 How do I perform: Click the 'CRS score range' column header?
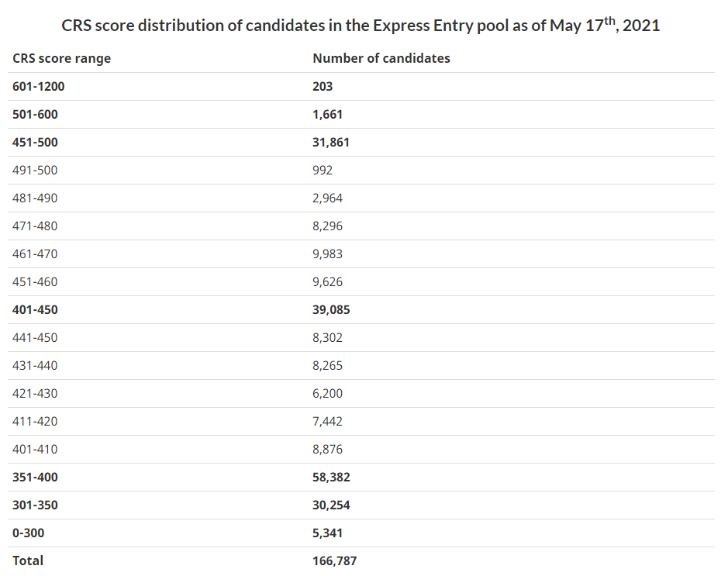[61, 58]
